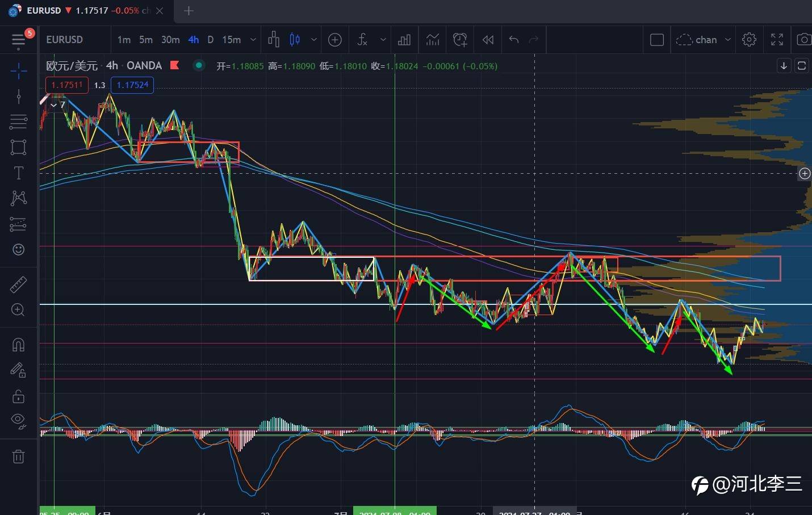
Task: Delete drawings with the trash icon
Action: pos(18,456)
